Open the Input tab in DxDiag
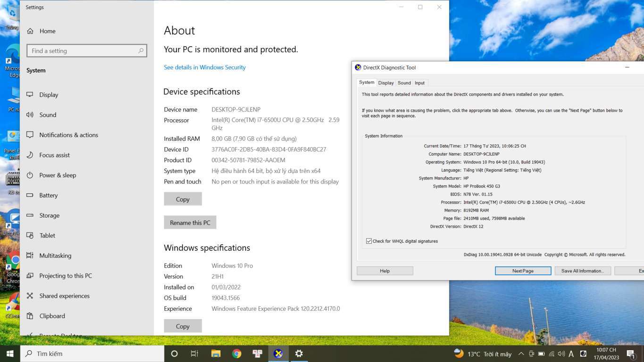Screen dimensions: 644x362 (x=420, y=83)
